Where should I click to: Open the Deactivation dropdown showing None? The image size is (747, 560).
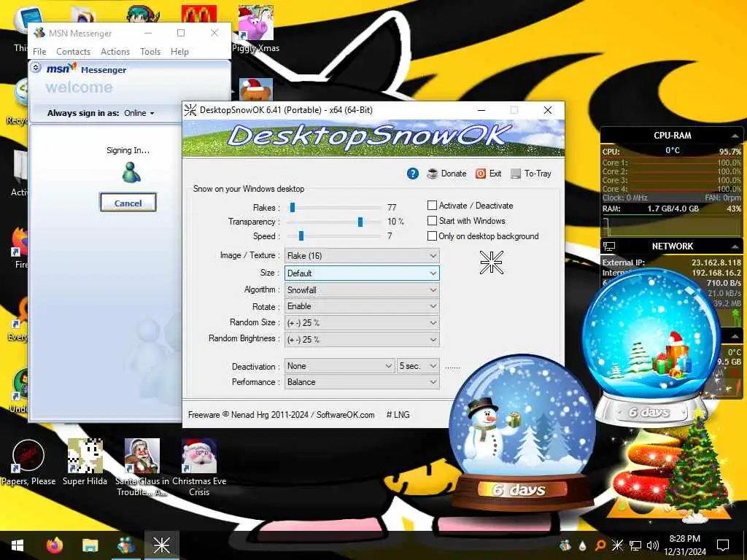[340, 366]
